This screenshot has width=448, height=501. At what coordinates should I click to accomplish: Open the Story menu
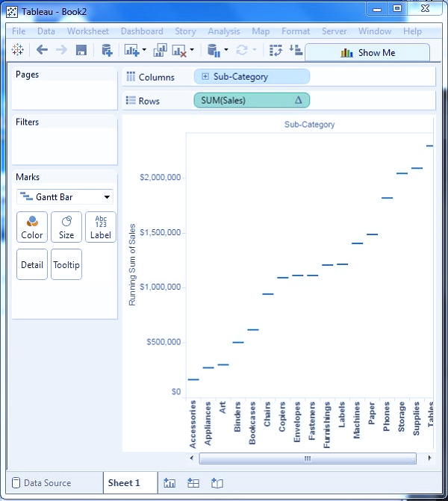click(185, 31)
